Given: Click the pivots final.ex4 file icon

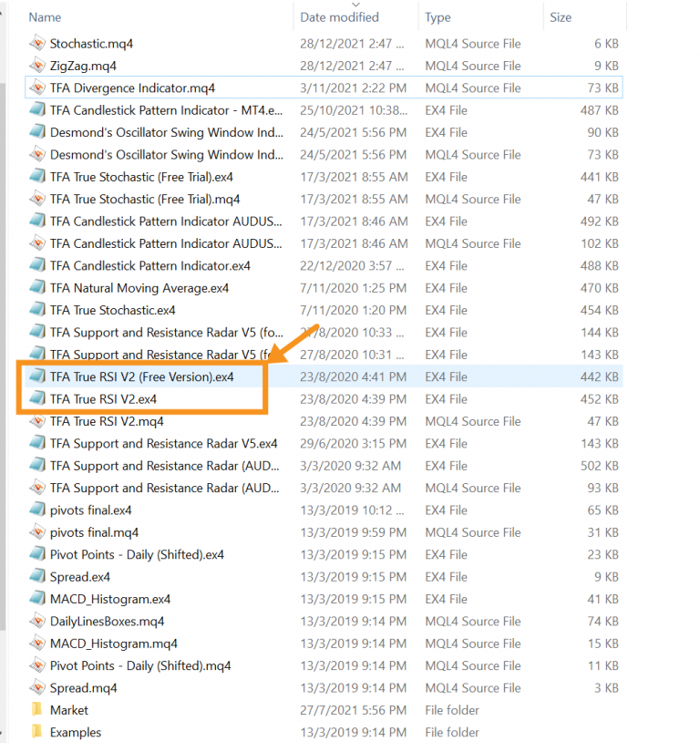Looking at the screenshot, I should (37, 510).
